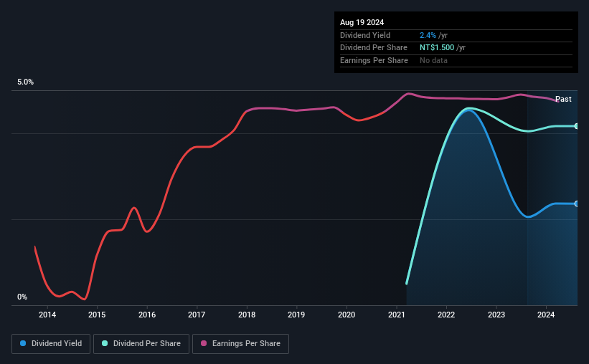Viewport: 589px width, 364px height.
Task: Click the 2018 x-axis year label
Action: pyautogui.click(x=247, y=315)
